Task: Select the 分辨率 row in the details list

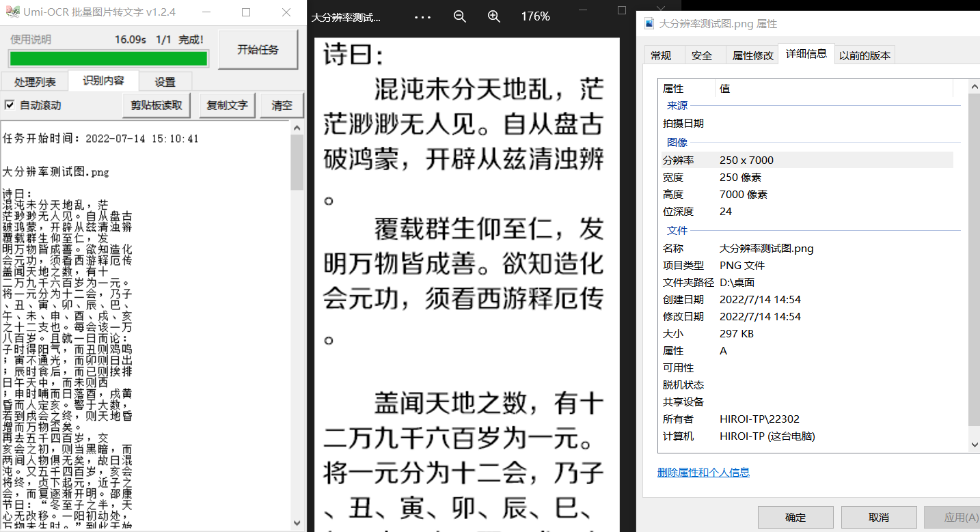Action: click(x=752, y=160)
